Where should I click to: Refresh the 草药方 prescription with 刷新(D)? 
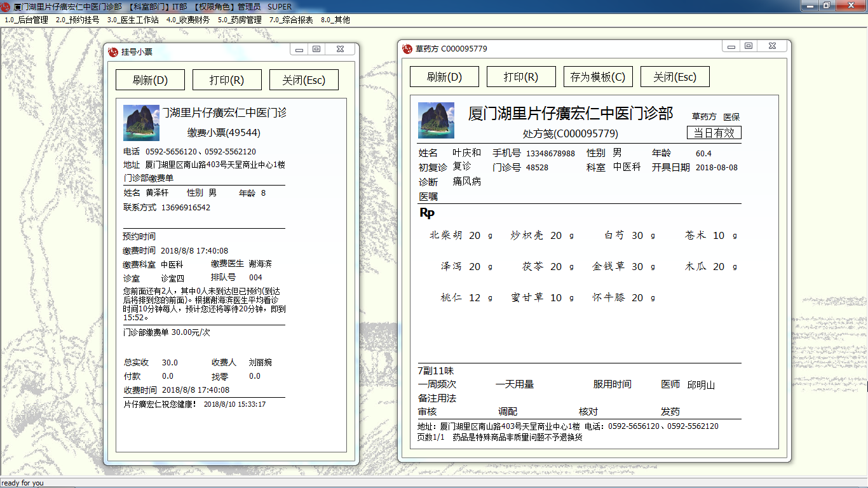click(x=444, y=77)
